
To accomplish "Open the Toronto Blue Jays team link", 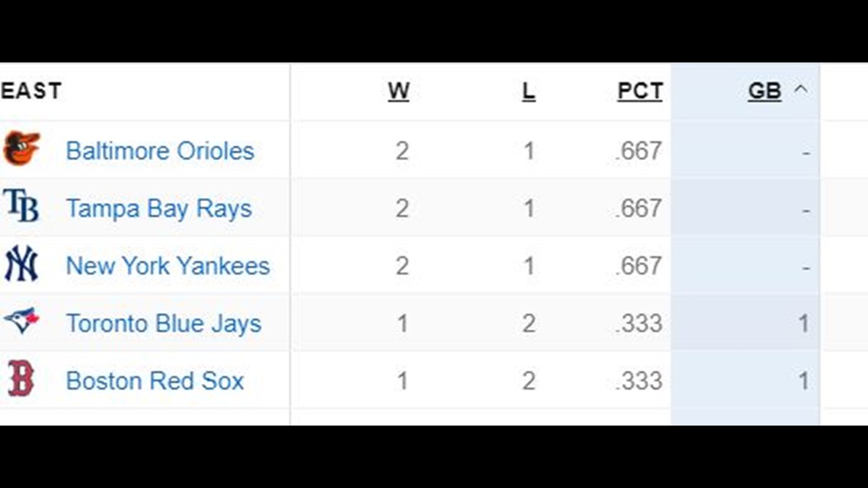I will pos(163,324).
